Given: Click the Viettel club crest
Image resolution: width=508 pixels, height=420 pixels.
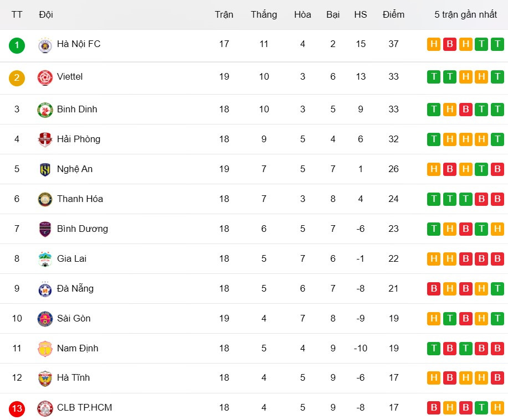Looking at the screenshot, I should pyautogui.click(x=45, y=77).
